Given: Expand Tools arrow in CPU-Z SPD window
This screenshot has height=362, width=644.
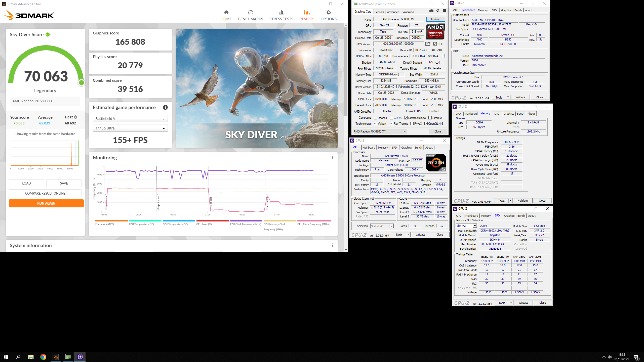Looking at the screenshot, I should [x=511, y=303].
